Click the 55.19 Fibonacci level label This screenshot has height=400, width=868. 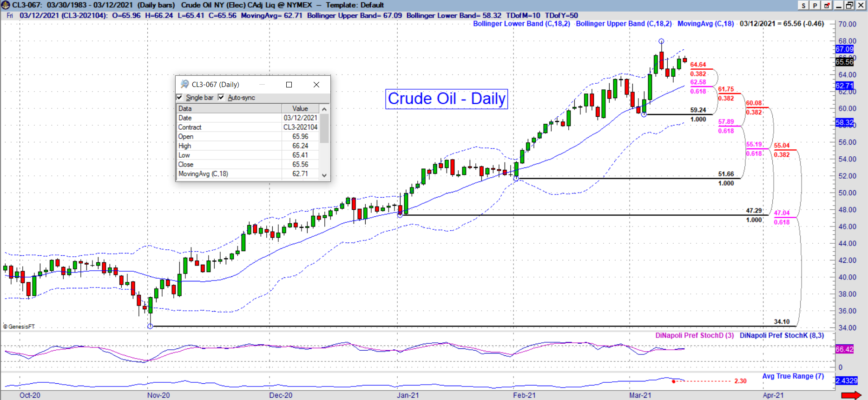tap(754, 145)
